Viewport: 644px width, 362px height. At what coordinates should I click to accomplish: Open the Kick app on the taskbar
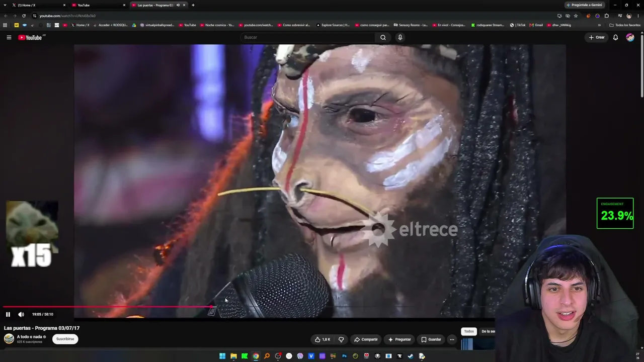245,356
